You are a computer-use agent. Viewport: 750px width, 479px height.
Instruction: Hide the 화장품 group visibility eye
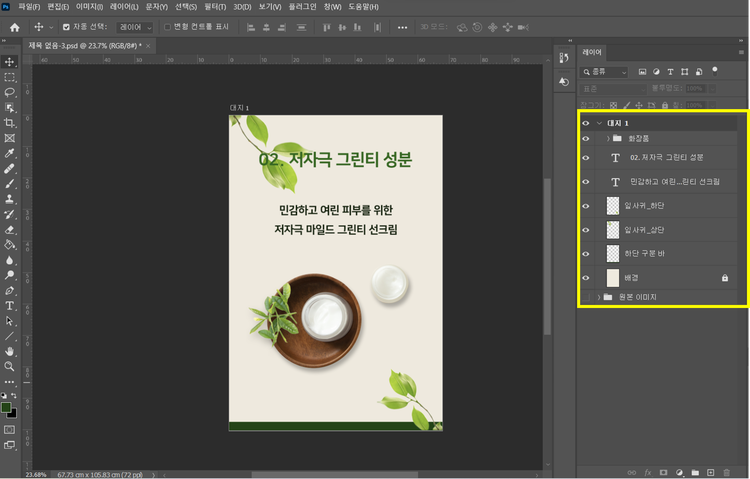coord(585,138)
